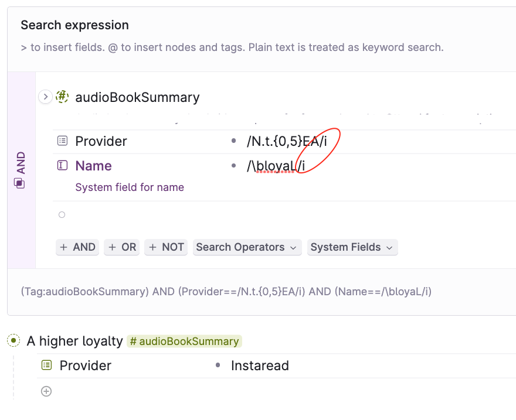Click the audioBookSummary supertag hash icon
Viewport: 516px width, 420px height.
click(62, 97)
